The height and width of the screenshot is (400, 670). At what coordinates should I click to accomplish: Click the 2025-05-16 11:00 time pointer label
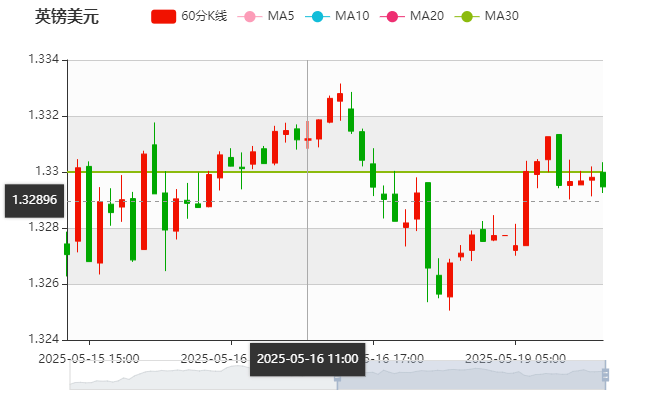coord(307,358)
